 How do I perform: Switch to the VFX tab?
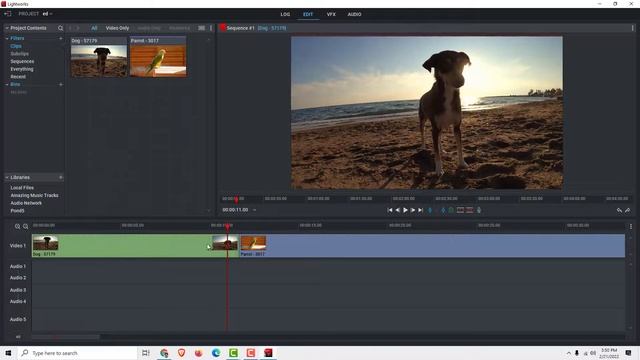331,14
